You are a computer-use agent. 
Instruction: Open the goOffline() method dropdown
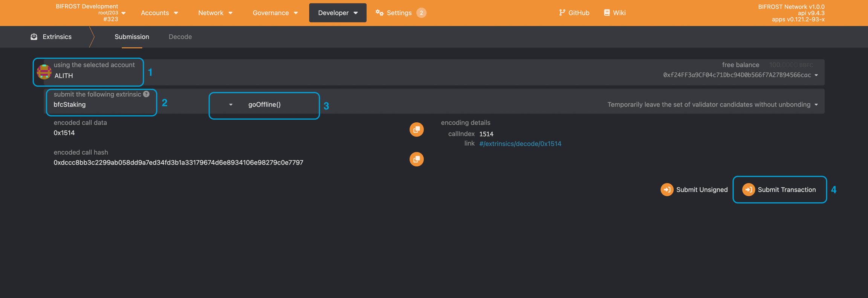[264, 105]
